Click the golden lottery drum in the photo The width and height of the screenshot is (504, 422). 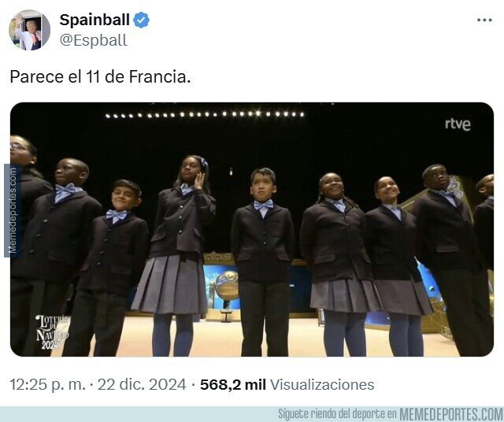227,286
